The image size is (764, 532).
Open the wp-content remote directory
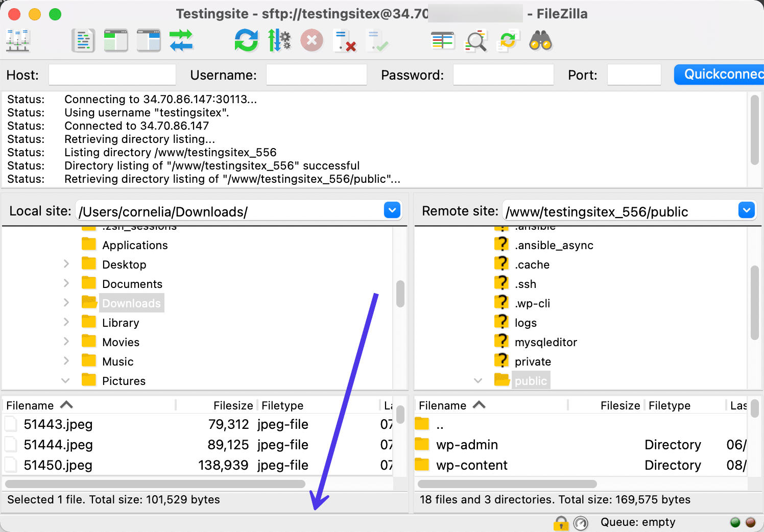[x=471, y=465]
